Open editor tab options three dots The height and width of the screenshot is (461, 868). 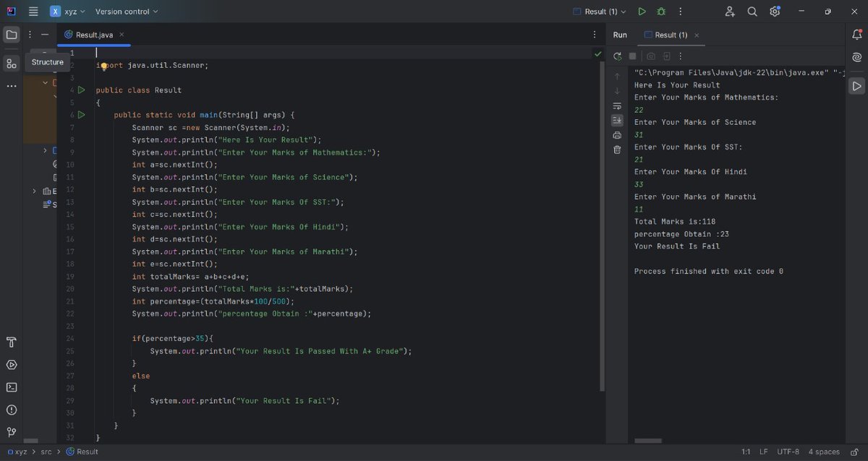pos(595,35)
